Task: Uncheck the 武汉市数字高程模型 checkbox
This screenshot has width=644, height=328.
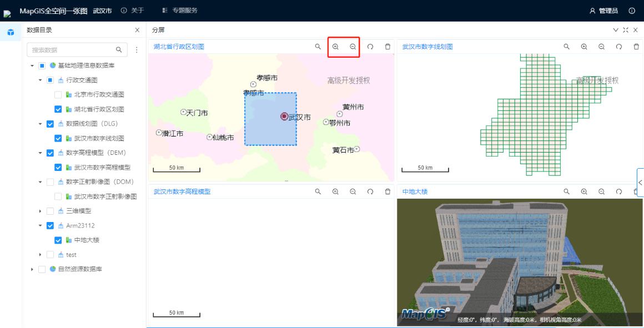Action: click(x=58, y=168)
